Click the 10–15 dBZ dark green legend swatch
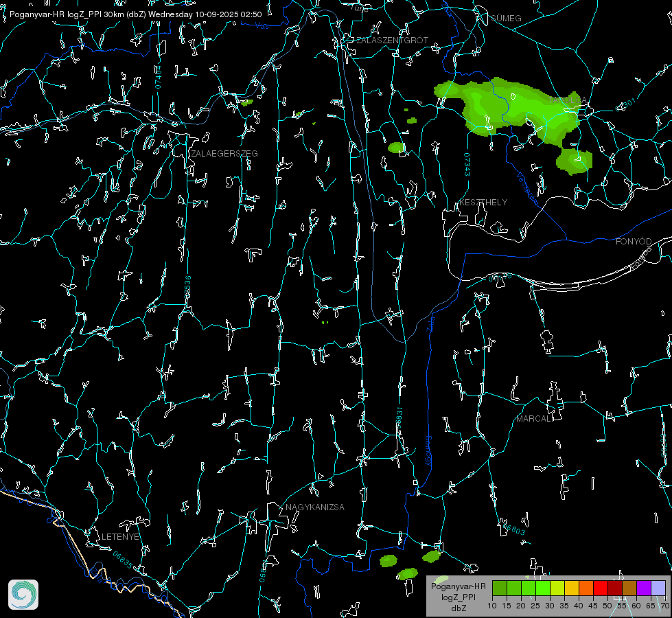The width and height of the screenshot is (672, 618). 500,588
